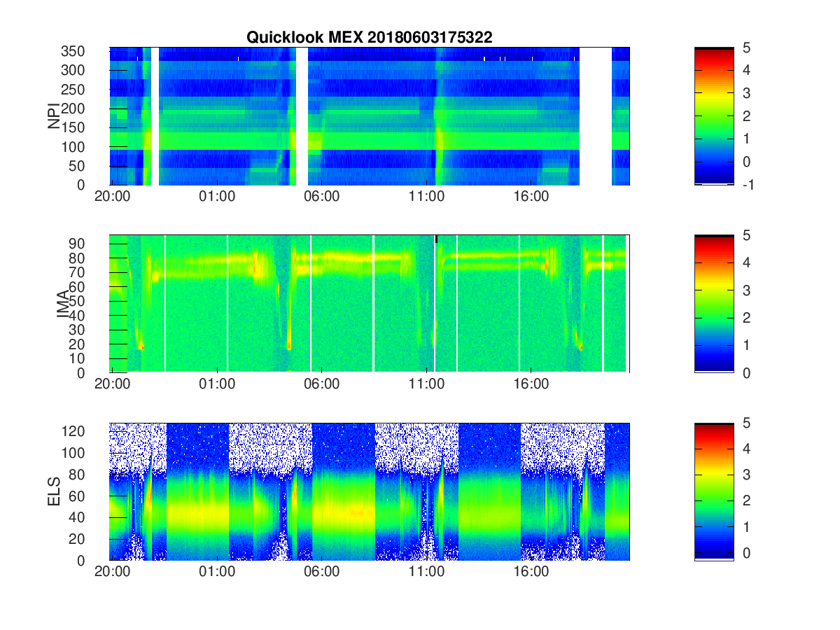Image resolution: width=840 pixels, height=630 pixels.
Task: Click the 06:00 label under NPI plot
Action: 322,197
